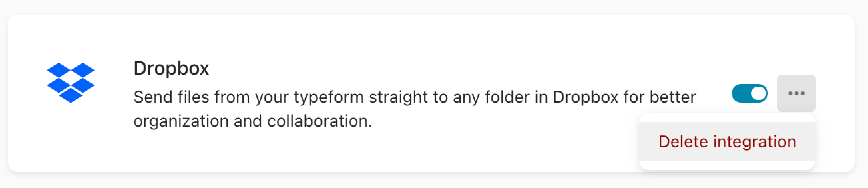Click the Dropbox integration title
The image size is (868, 188).
pos(171,68)
